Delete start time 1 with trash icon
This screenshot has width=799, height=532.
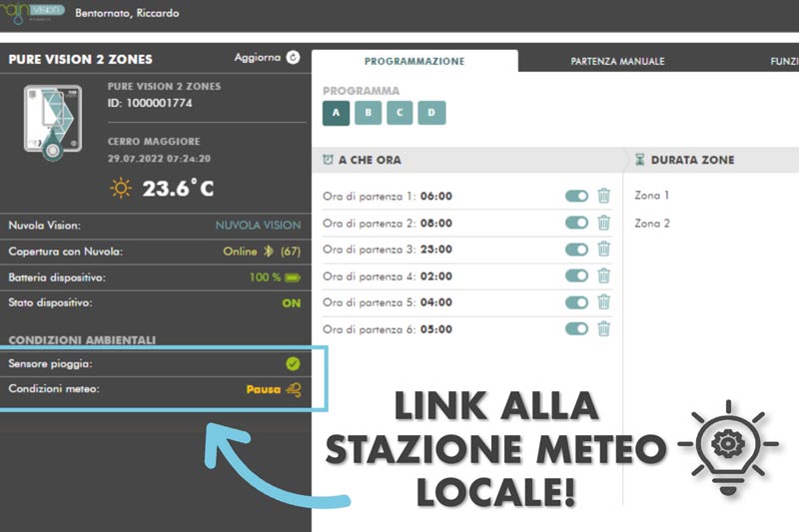(603, 197)
